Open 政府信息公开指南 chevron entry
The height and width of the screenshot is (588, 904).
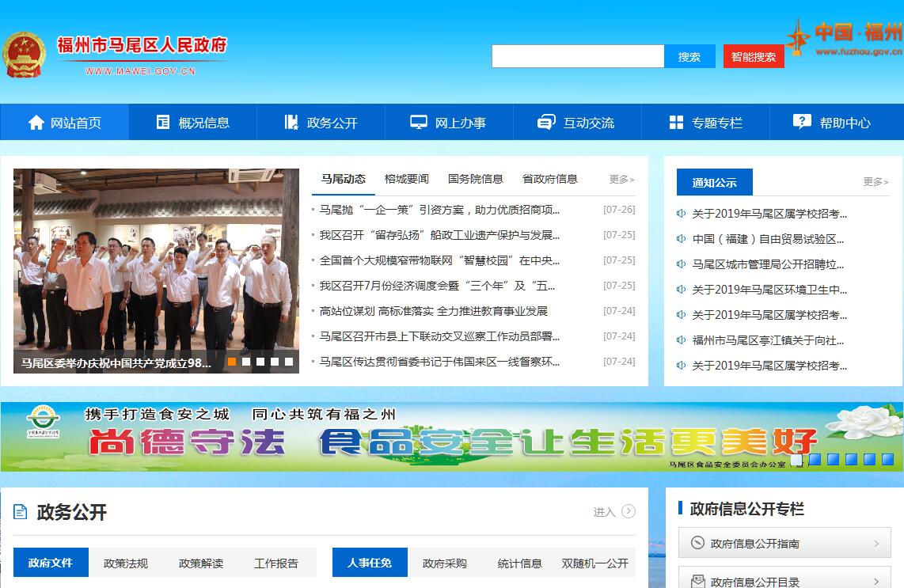[x=784, y=544]
